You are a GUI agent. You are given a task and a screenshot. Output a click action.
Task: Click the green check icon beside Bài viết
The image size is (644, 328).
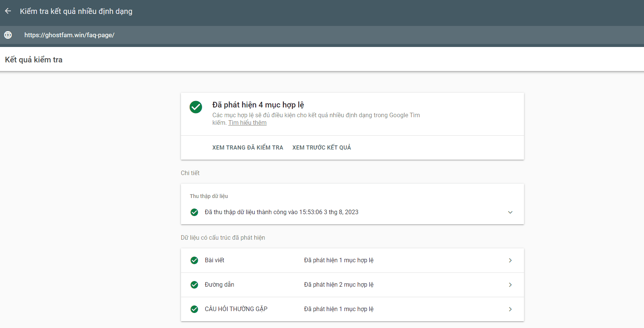pos(194,260)
